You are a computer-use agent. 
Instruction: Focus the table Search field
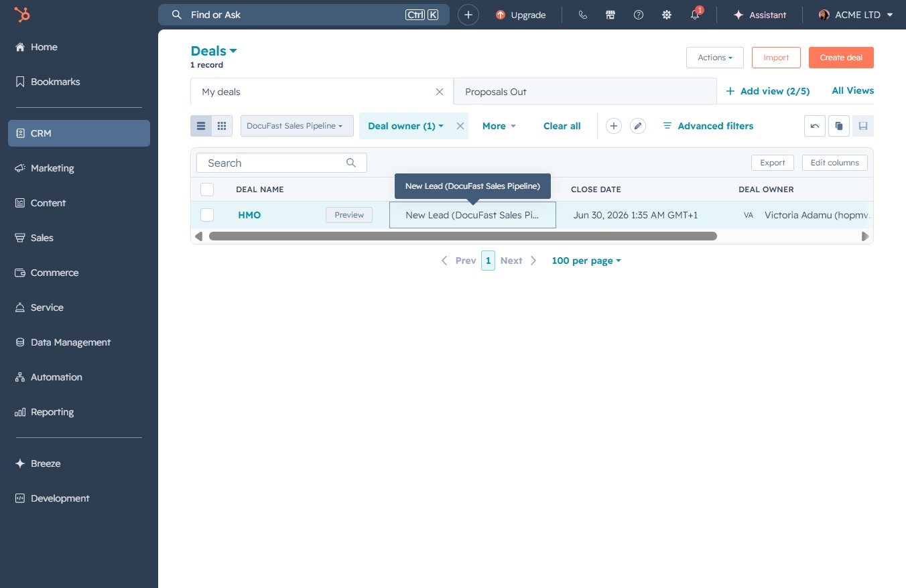(x=281, y=163)
